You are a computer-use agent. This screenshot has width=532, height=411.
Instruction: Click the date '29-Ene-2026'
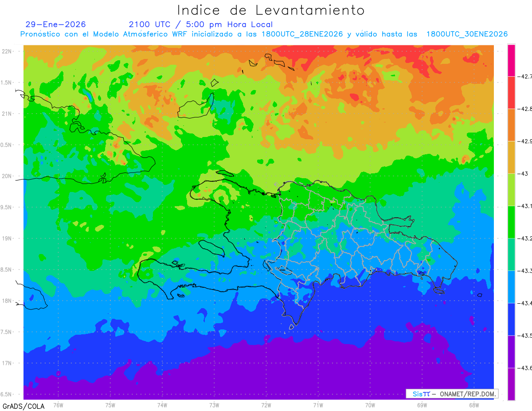click(x=56, y=24)
